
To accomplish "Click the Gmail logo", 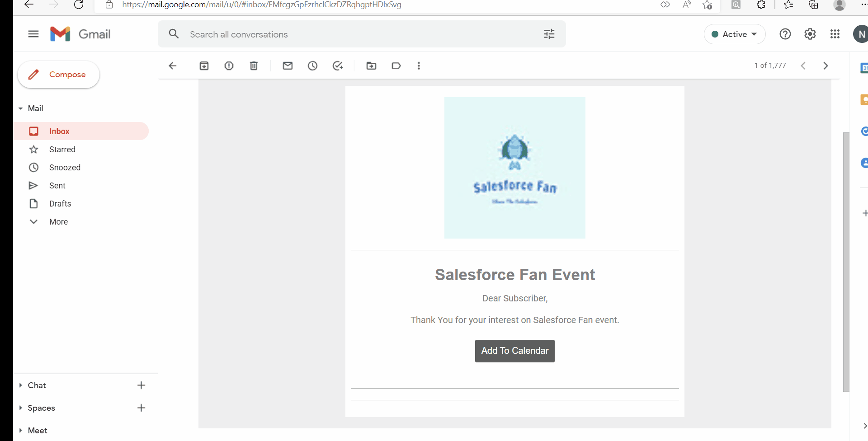I will click(80, 34).
